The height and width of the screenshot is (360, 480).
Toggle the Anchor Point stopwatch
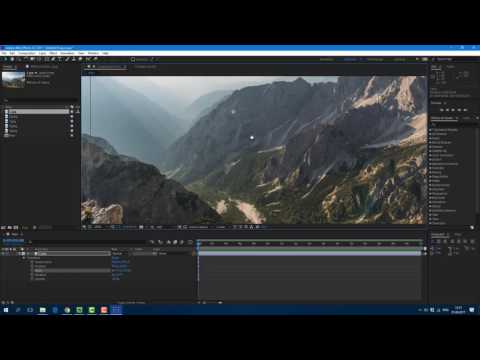[x=32, y=262]
